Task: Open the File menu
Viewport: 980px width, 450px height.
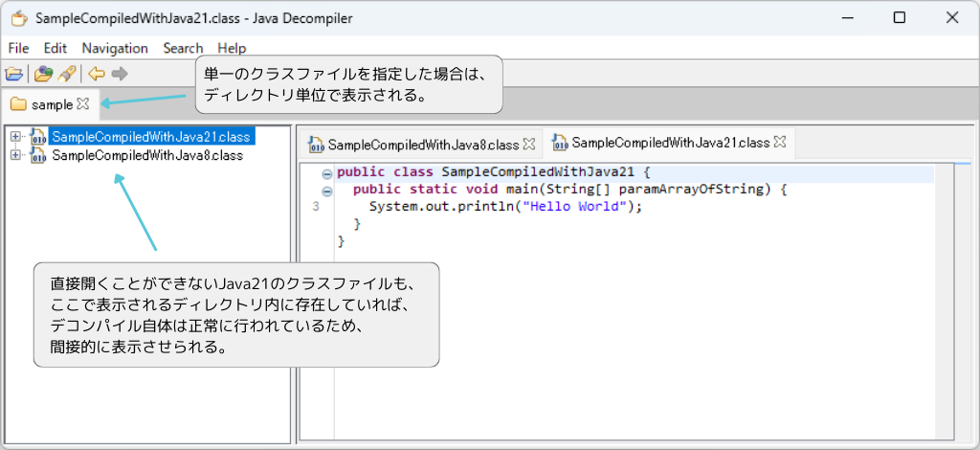Action: 18,48
